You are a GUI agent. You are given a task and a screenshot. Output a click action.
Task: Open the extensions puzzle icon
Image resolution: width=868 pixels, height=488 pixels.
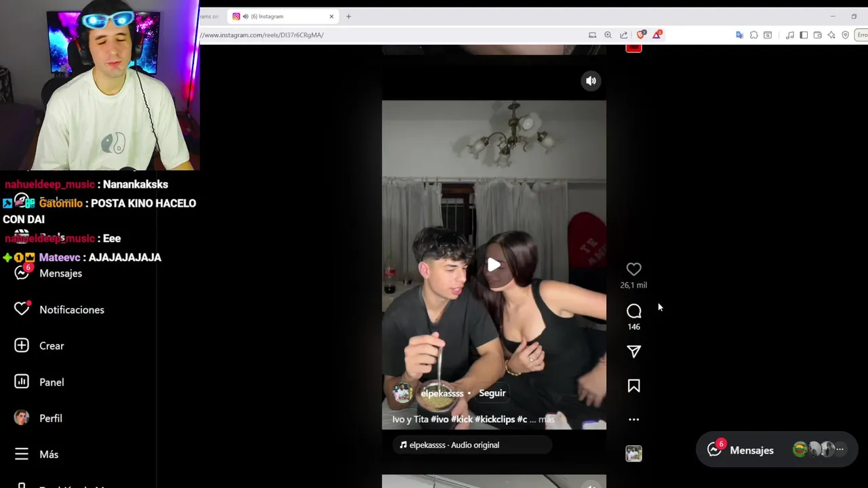click(753, 35)
